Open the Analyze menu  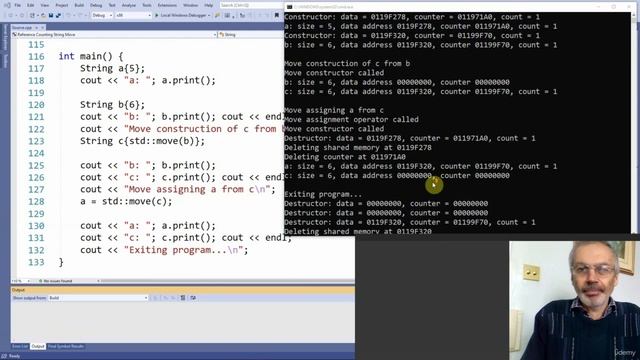click(x=129, y=5)
